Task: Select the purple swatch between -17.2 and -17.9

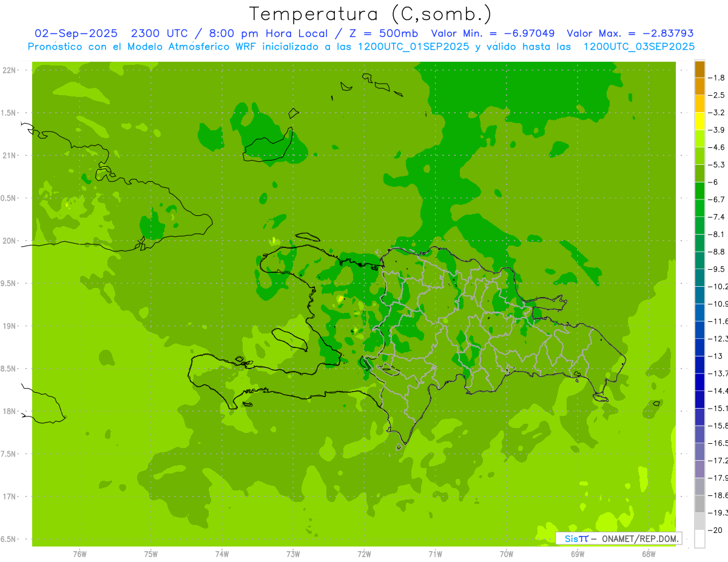Action: [x=699, y=469]
